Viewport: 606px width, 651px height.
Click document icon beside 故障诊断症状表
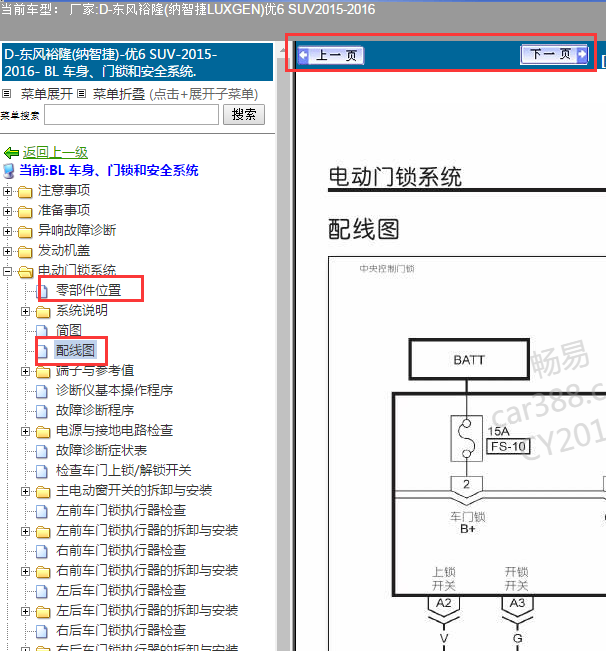[42, 451]
